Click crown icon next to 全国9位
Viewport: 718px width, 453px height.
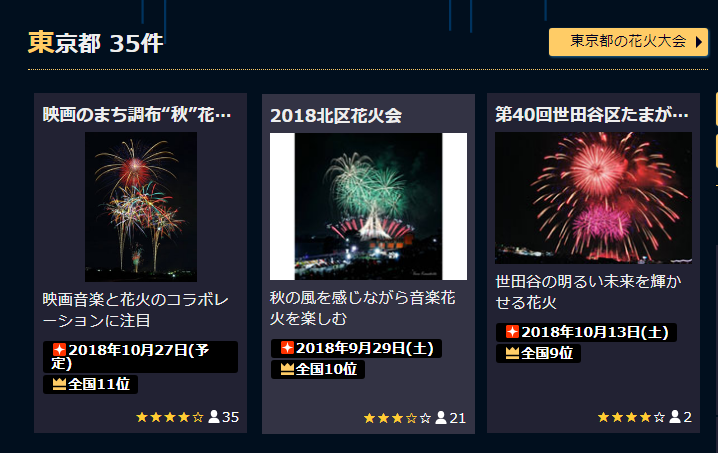click(x=512, y=353)
